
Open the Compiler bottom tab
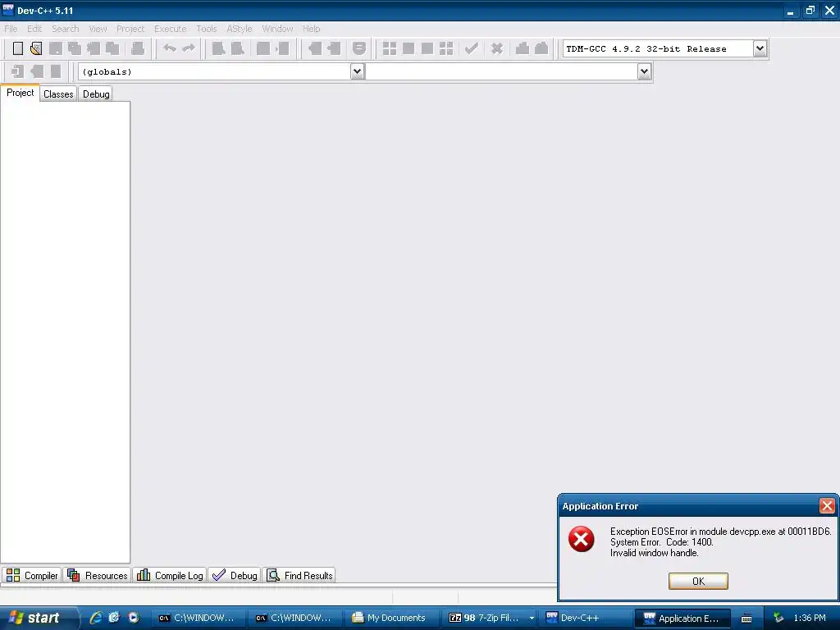pos(32,575)
